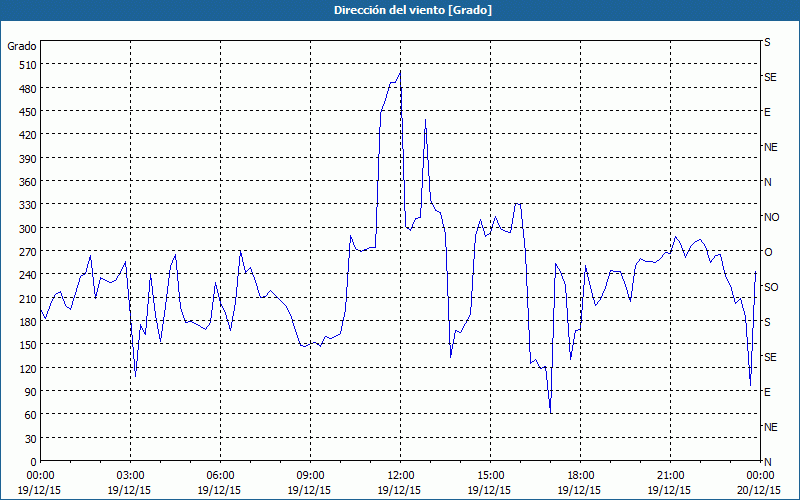Viewport: 800px width, 500px height.
Task: Click the 480 value on the degree axis
Action: coord(29,89)
